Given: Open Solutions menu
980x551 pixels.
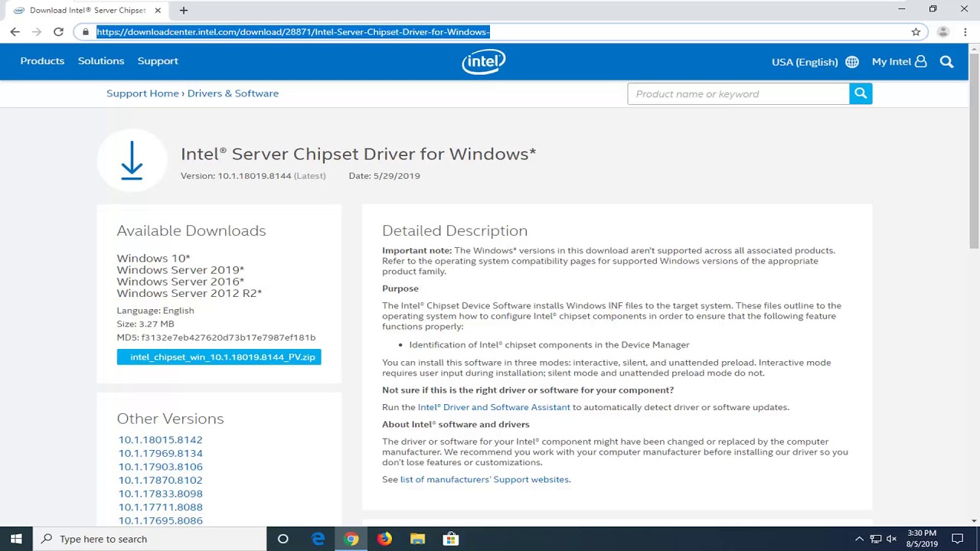Looking at the screenshot, I should tap(101, 61).
